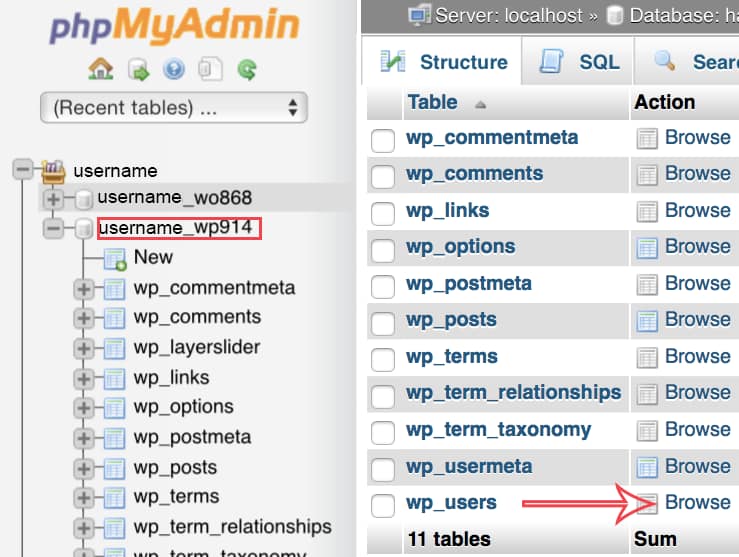Image resolution: width=739 pixels, height=557 pixels.
Task: Tick the wp_commentmeta row checkbox
Action: [383, 139]
